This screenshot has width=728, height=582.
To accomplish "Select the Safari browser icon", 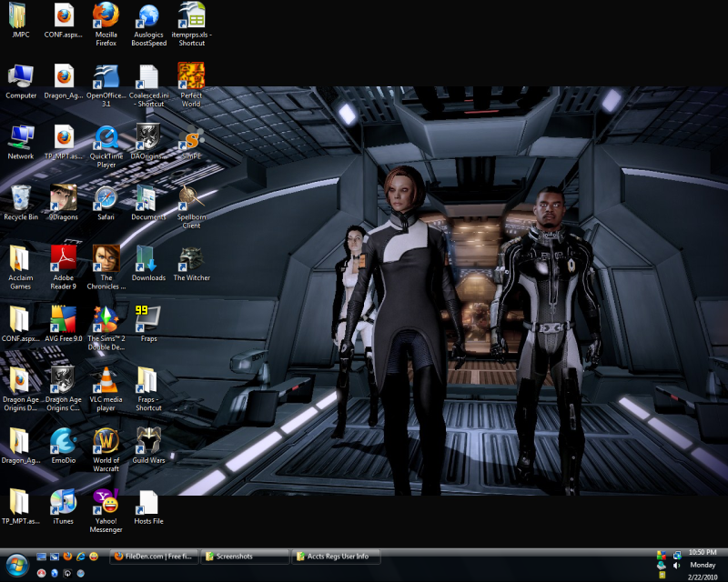I will [x=106, y=198].
